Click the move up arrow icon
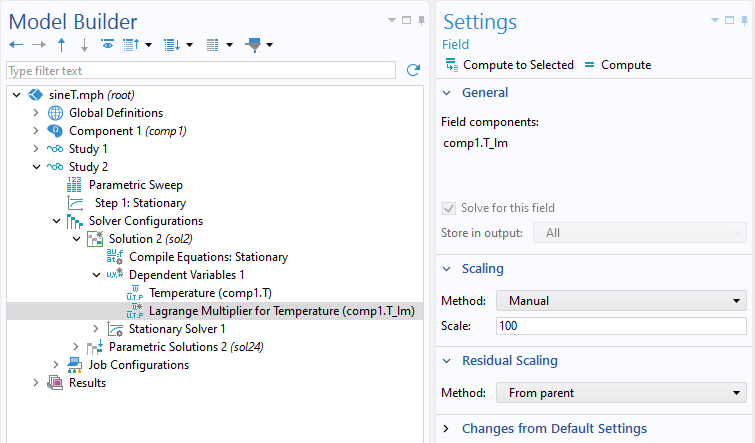Image resolution: width=755 pixels, height=443 pixels. [x=61, y=45]
